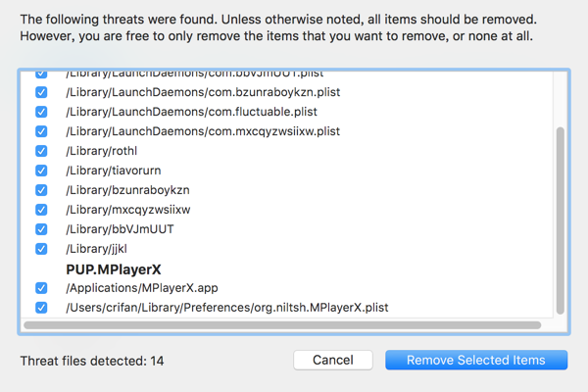Toggle the /Library/bbVJmUUT checkbox
The width and height of the screenshot is (588, 392).
click(41, 229)
